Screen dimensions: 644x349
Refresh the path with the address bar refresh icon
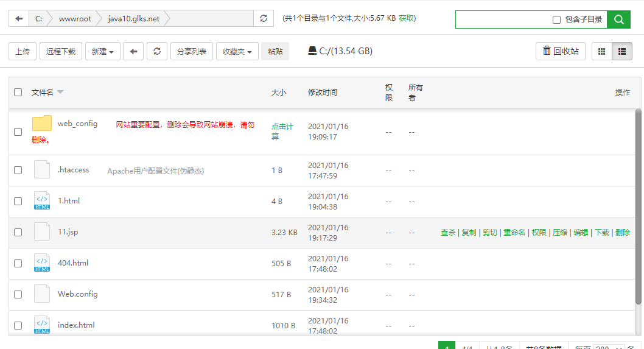[x=264, y=18]
